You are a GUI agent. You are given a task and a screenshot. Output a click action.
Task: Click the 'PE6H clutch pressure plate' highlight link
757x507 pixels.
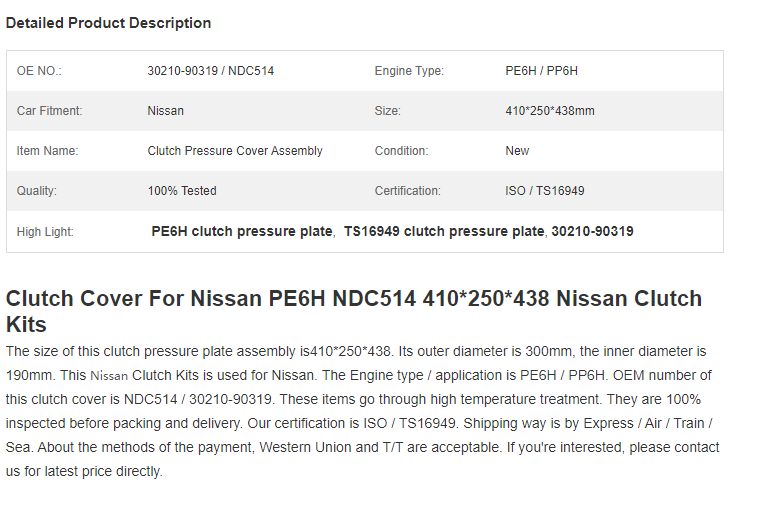(242, 231)
